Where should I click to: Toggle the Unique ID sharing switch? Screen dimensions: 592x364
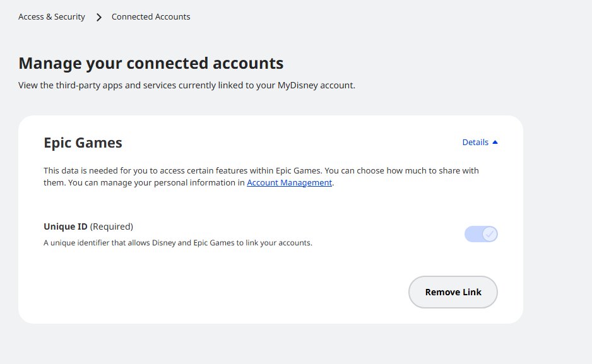pos(481,234)
